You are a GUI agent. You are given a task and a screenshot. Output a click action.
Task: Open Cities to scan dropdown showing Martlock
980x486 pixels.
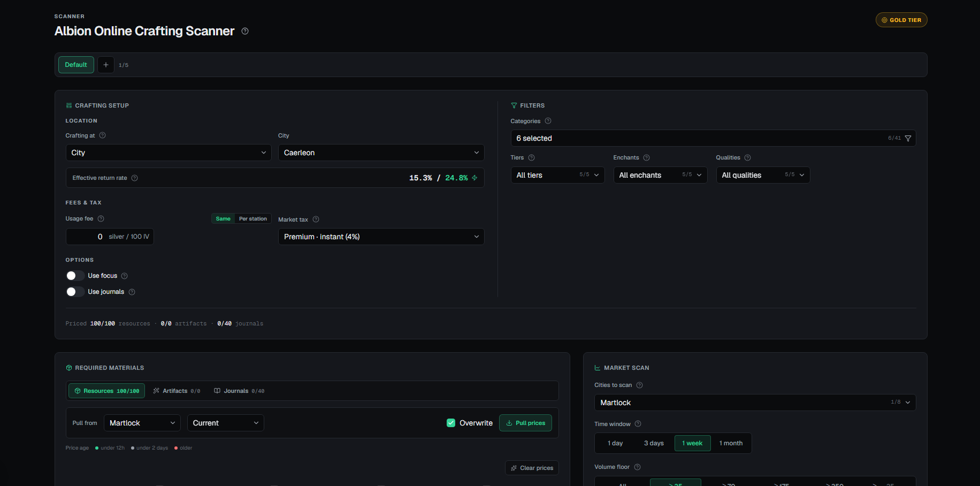pyautogui.click(x=755, y=403)
